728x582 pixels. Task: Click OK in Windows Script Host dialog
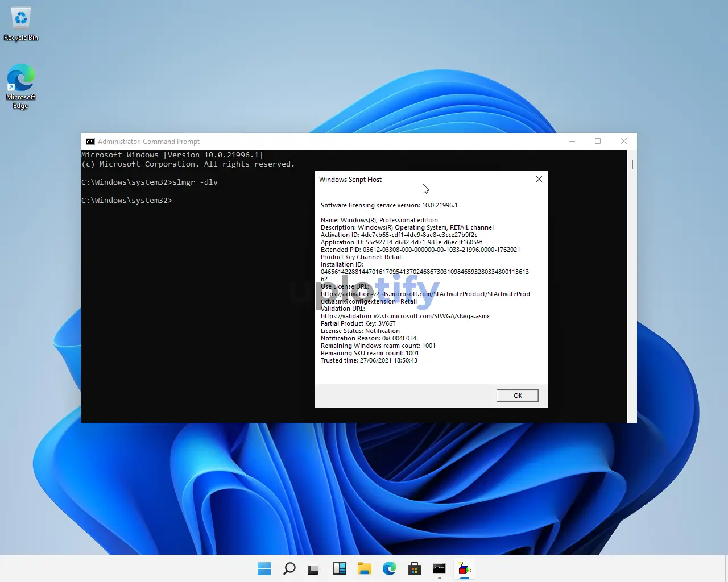click(518, 396)
